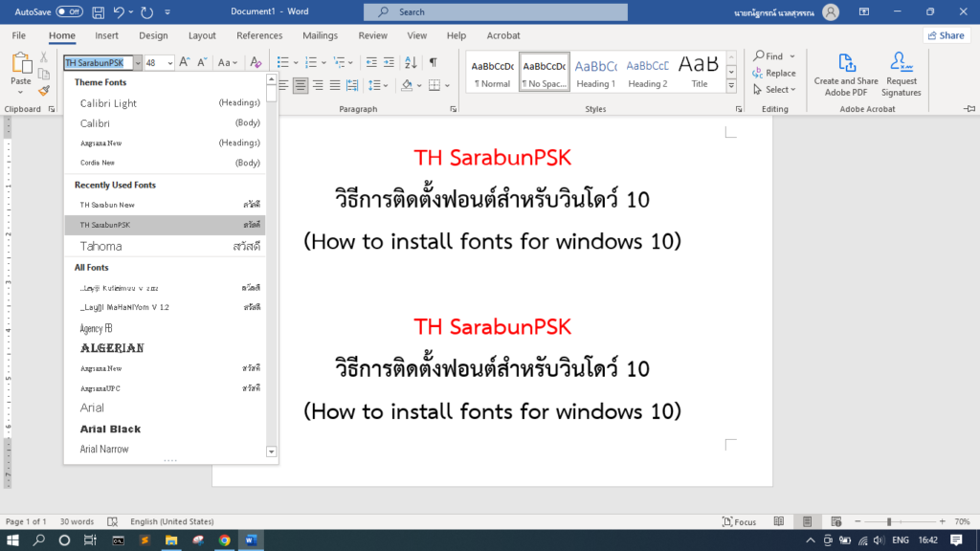Click the Increase Font Size icon

tap(186, 62)
